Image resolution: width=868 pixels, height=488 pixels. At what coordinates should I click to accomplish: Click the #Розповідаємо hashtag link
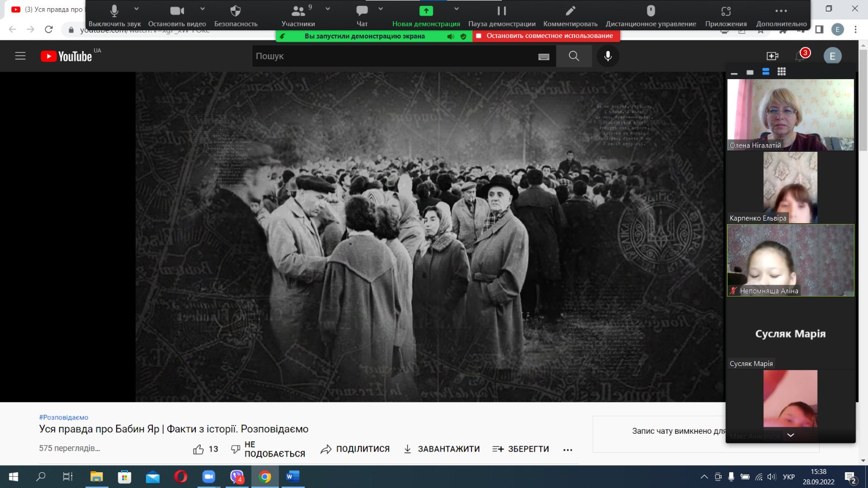(63, 418)
